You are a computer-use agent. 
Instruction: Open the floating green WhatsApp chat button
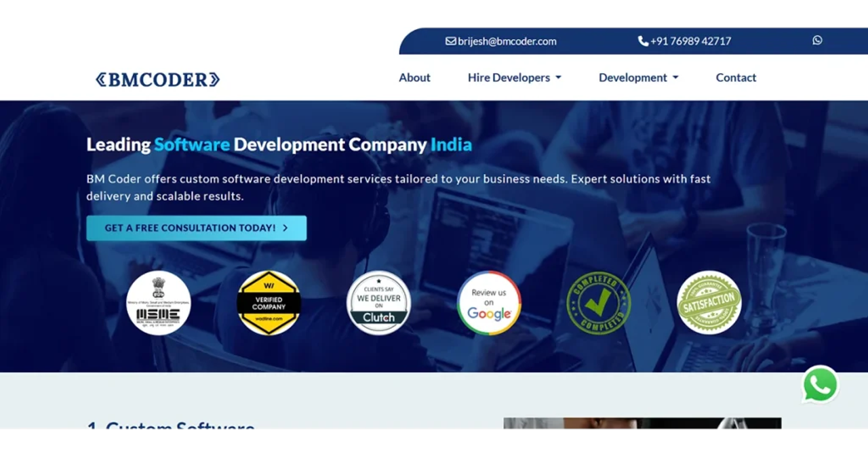coord(820,385)
